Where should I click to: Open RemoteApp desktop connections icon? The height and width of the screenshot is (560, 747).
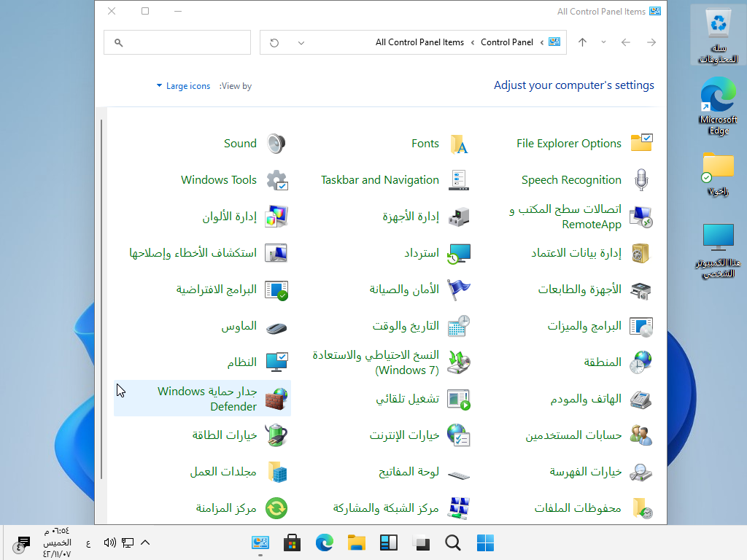click(641, 217)
